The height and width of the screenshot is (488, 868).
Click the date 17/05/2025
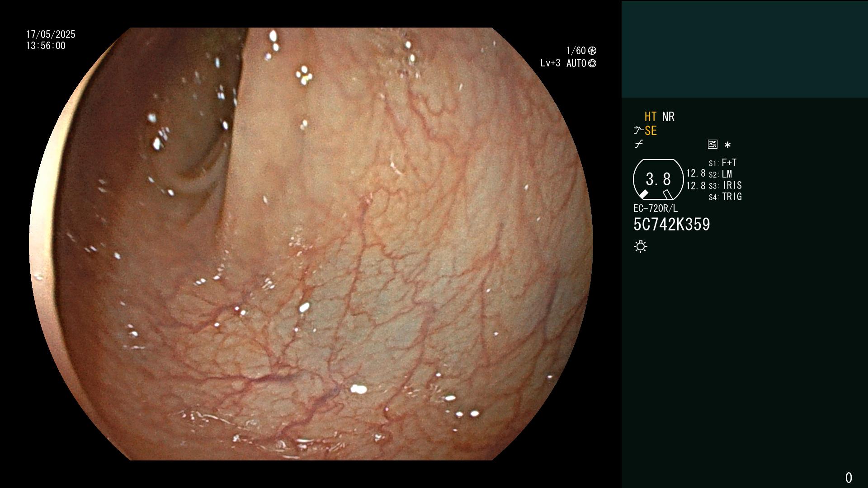[x=51, y=35]
